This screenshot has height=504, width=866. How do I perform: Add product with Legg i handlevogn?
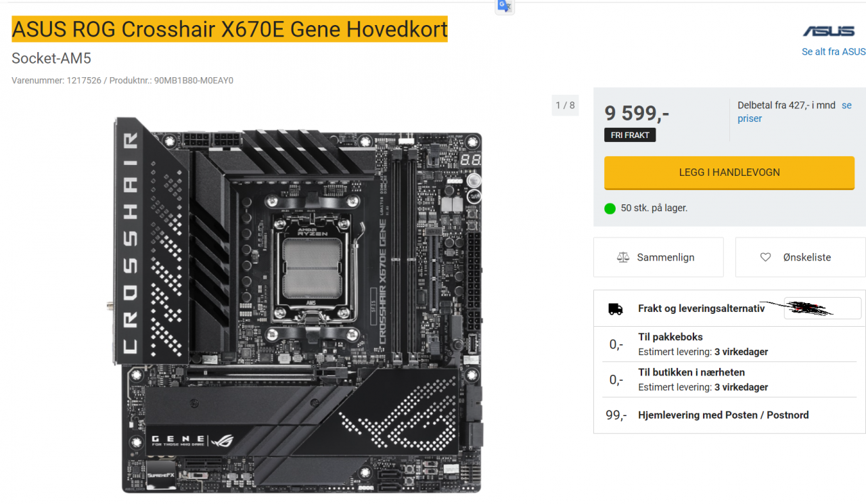click(x=729, y=173)
